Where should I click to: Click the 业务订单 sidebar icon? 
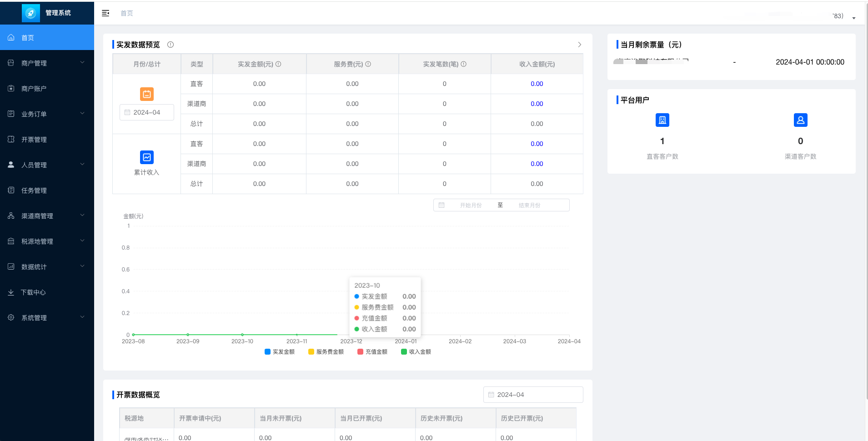(x=11, y=114)
